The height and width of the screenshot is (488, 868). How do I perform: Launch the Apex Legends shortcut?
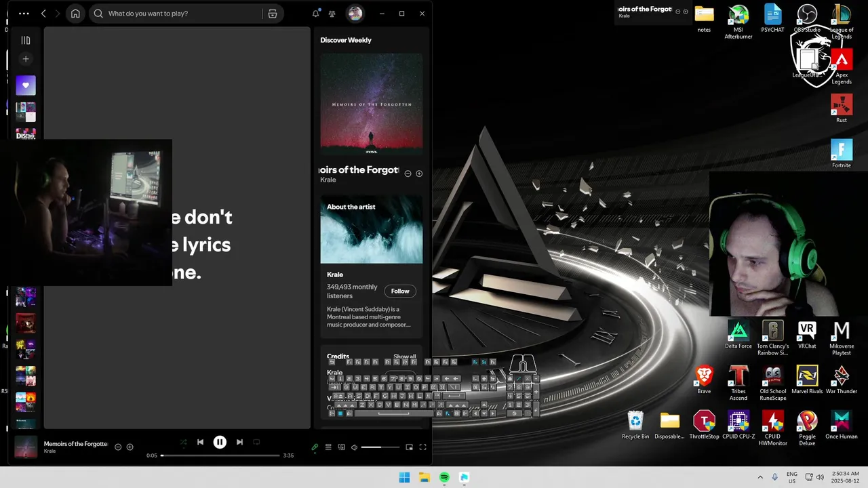point(842,66)
